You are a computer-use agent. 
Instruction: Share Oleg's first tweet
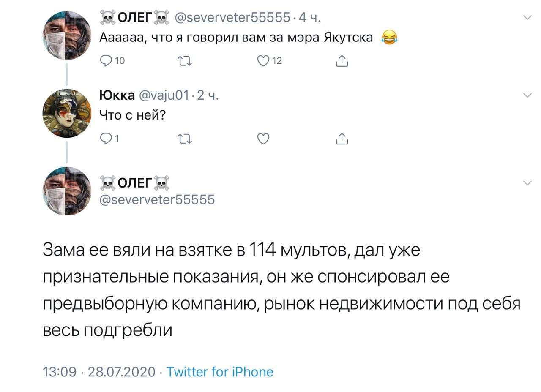pos(342,61)
